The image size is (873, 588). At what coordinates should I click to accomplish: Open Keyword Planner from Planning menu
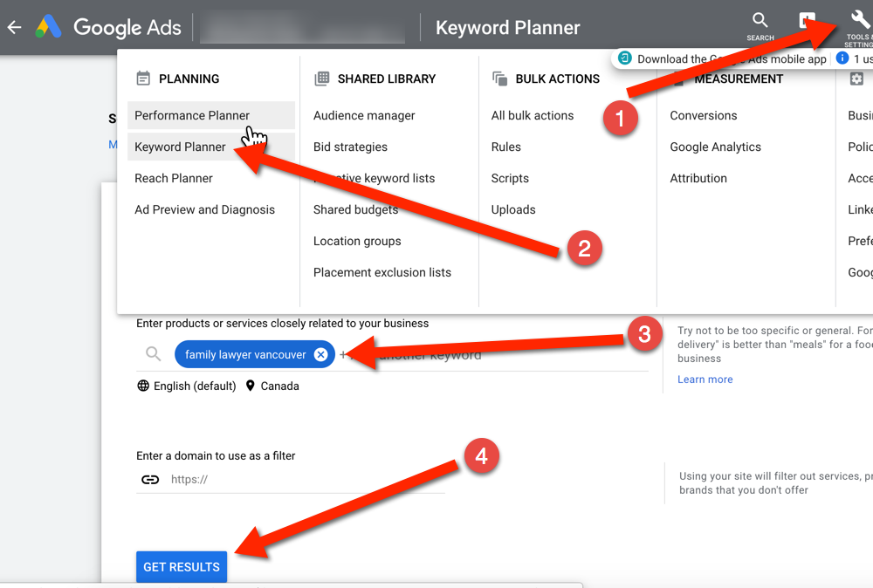pyautogui.click(x=211, y=147)
